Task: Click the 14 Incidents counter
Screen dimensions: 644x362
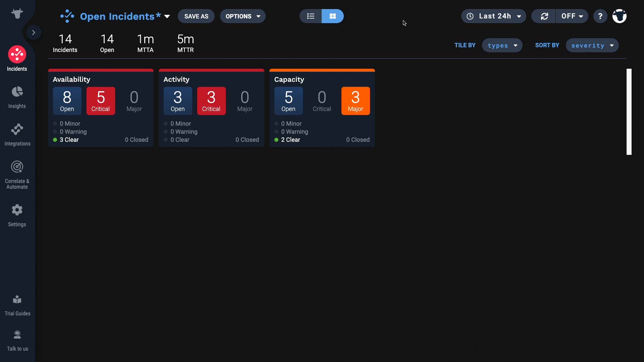Action: point(65,43)
